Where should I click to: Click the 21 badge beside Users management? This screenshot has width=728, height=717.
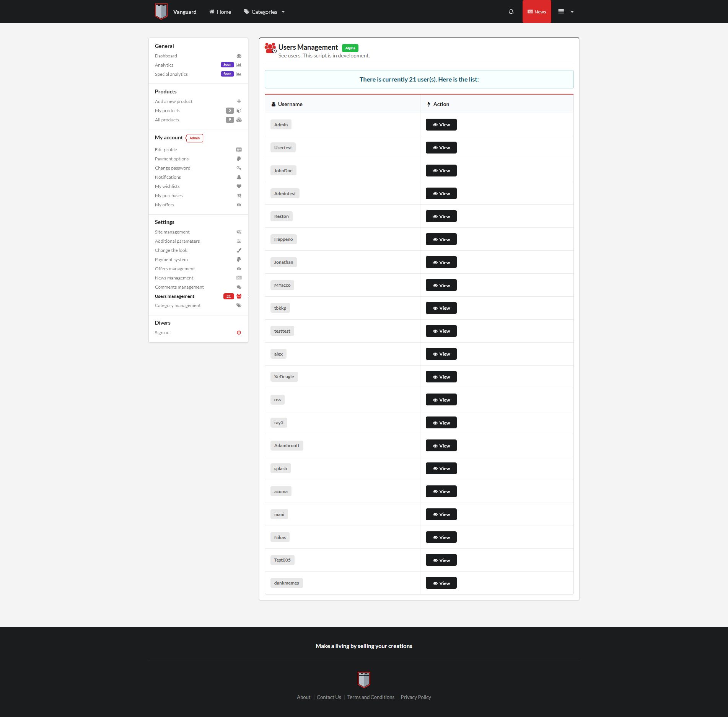point(228,296)
